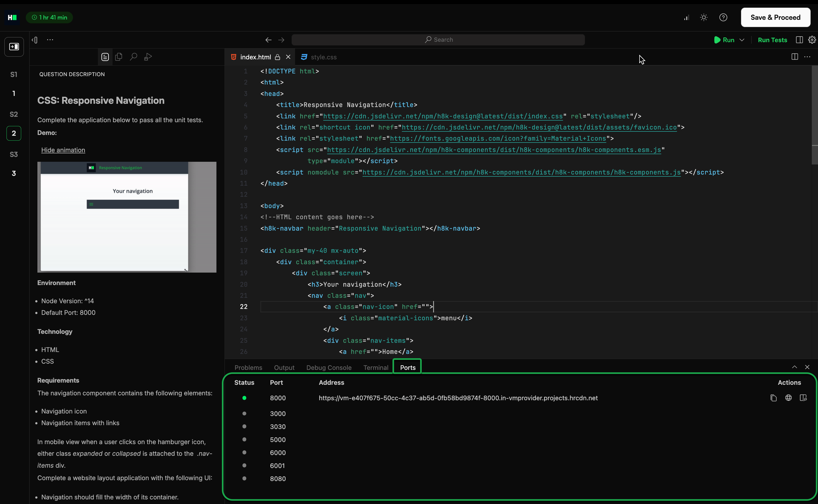
Task: Select the Ports tab
Action: pyautogui.click(x=408, y=367)
